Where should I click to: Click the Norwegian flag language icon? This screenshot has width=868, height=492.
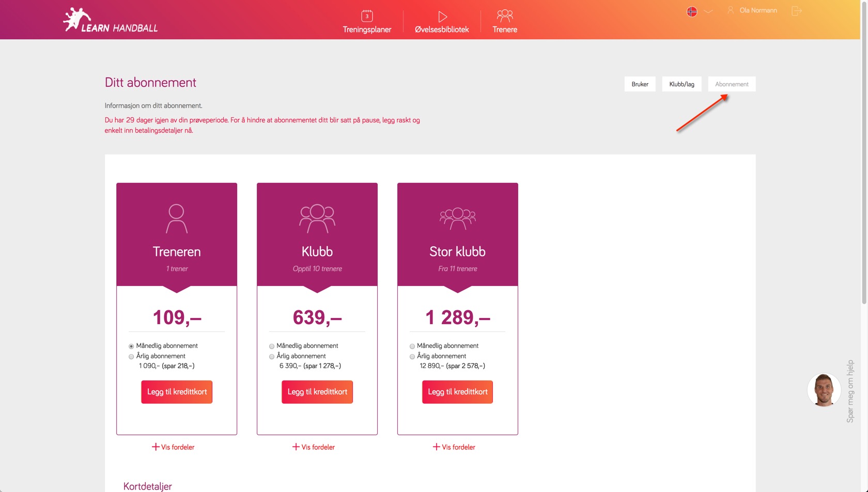pos(692,11)
